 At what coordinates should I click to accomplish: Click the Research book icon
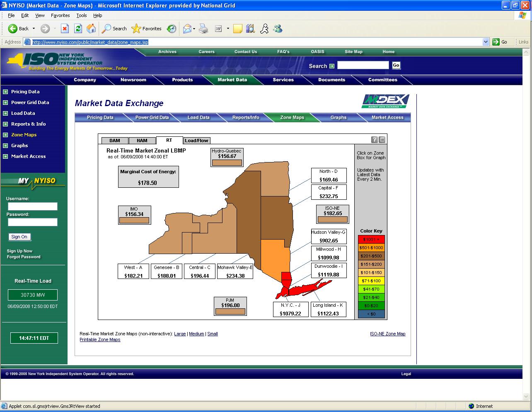pos(250,29)
